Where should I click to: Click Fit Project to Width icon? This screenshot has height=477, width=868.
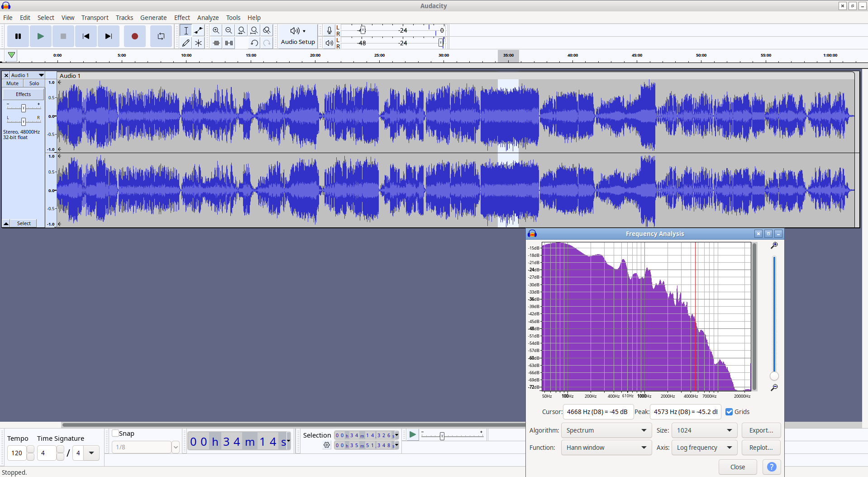coord(254,30)
